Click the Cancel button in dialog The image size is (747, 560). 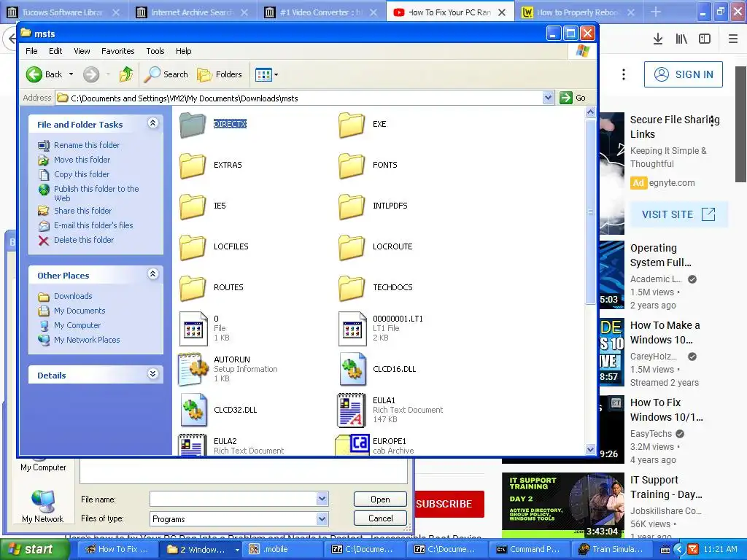(x=380, y=518)
